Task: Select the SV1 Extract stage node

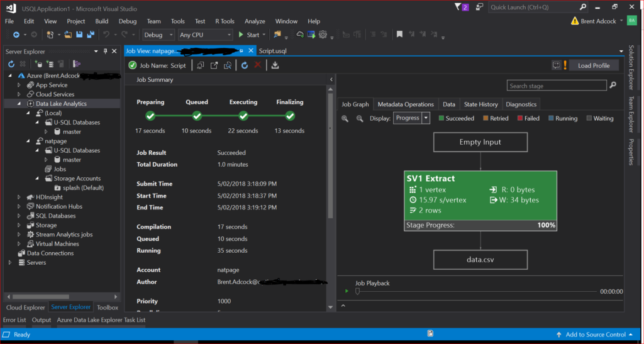Action: (480, 201)
